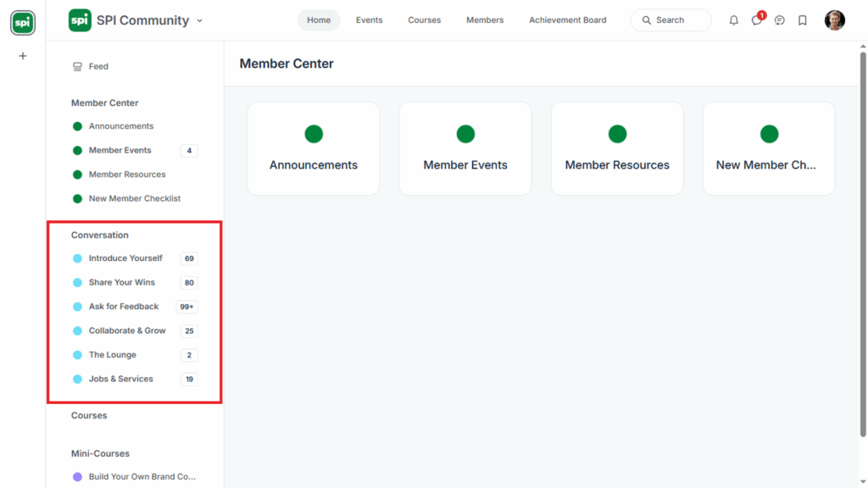Open the chat threads icon
868x488 pixels.
779,20
